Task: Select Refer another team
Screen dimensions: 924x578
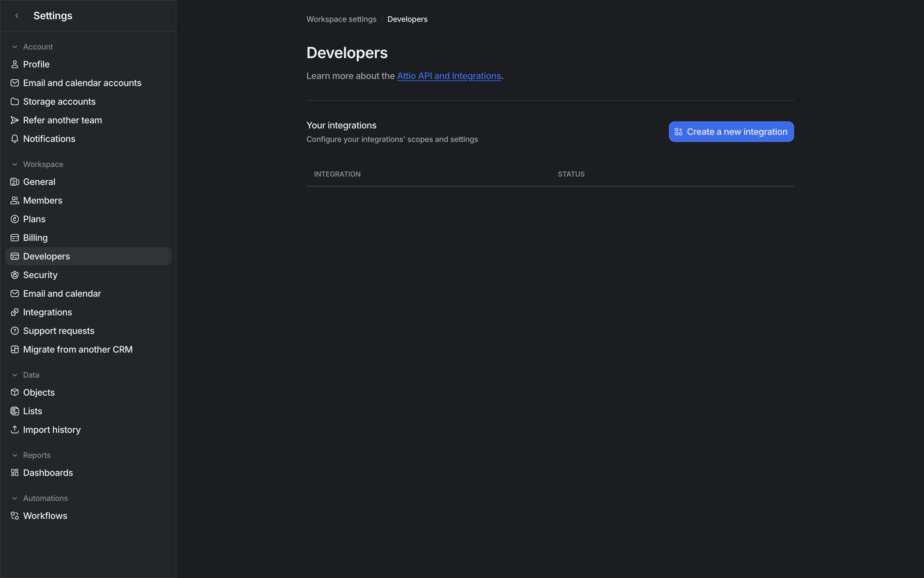Action: [88, 120]
